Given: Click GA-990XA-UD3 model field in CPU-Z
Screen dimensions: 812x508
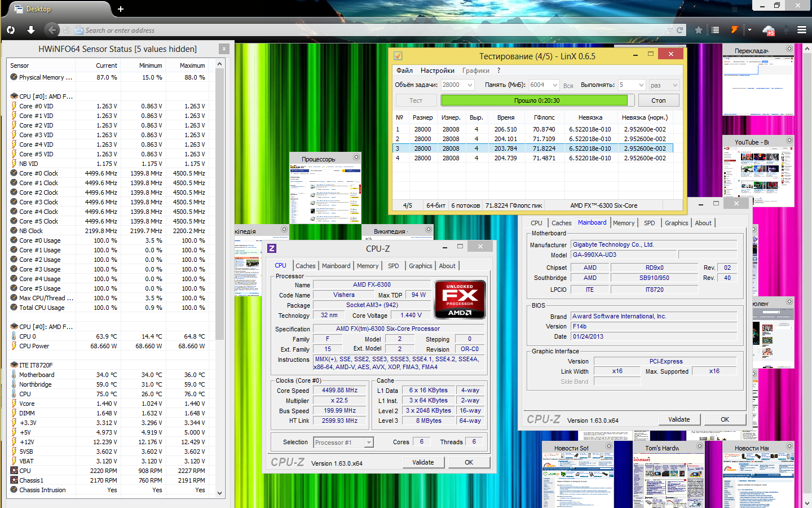Looking at the screenshot, I should point(624,255).
